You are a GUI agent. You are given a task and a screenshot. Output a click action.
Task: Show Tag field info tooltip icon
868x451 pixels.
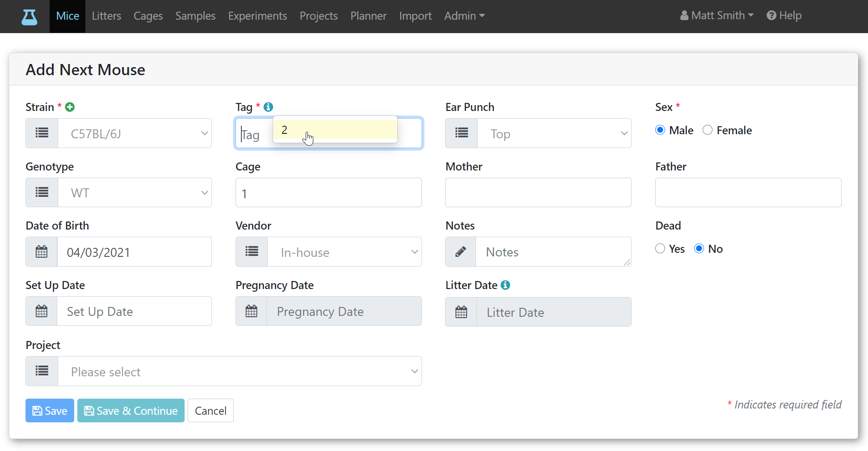coord(268,107)
